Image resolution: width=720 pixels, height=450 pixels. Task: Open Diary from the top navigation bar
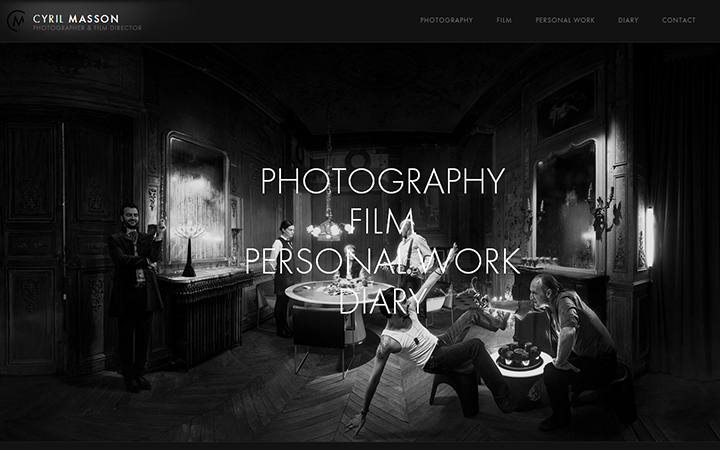tap(628, 20)
